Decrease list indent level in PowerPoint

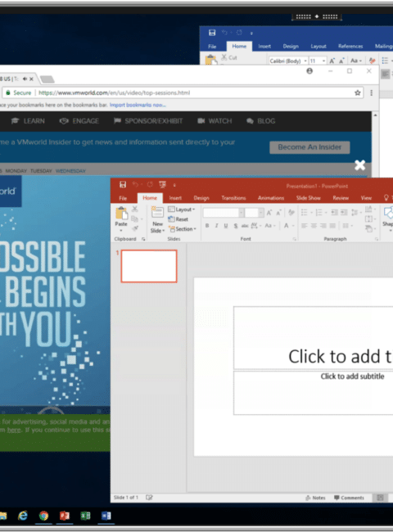pos(334,213)
